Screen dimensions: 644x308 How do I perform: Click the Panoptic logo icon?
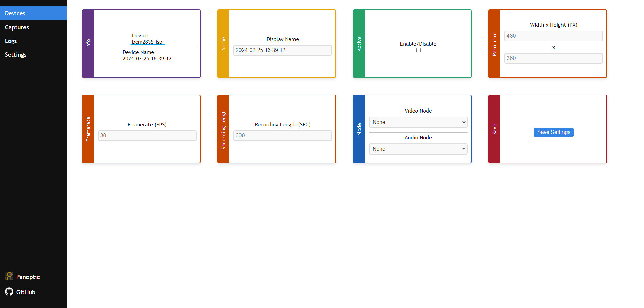(x=9, y=276)
